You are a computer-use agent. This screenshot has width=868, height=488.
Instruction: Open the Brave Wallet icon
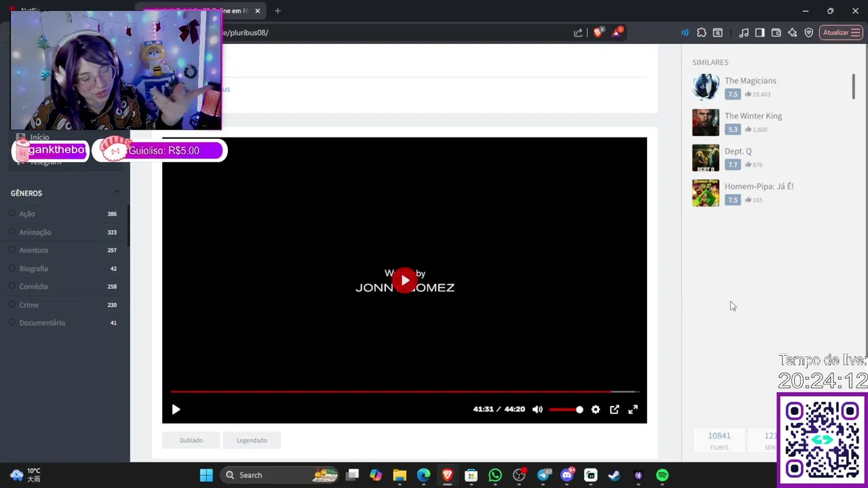(776, 33)
